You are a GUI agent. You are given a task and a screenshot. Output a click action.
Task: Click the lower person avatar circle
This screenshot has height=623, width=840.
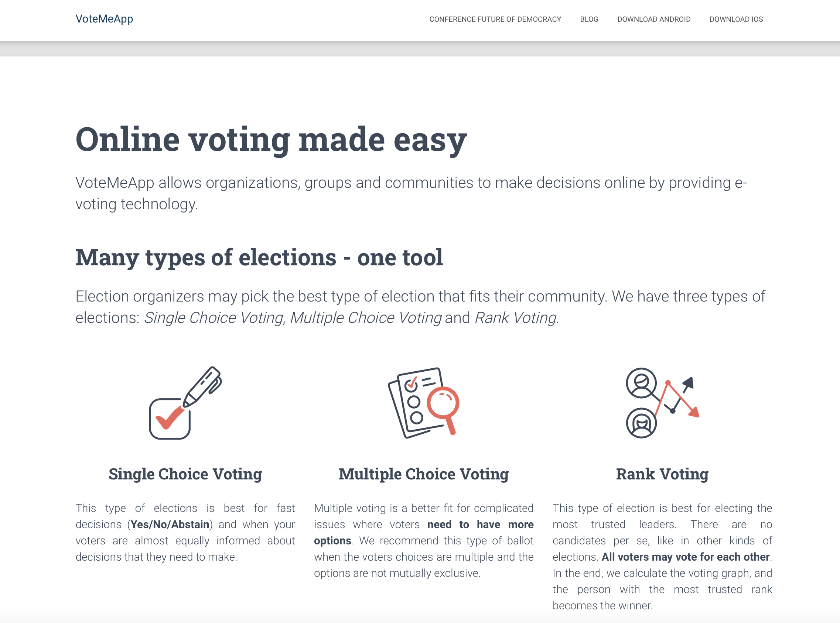pyautogui.click(x=641, y=423)
